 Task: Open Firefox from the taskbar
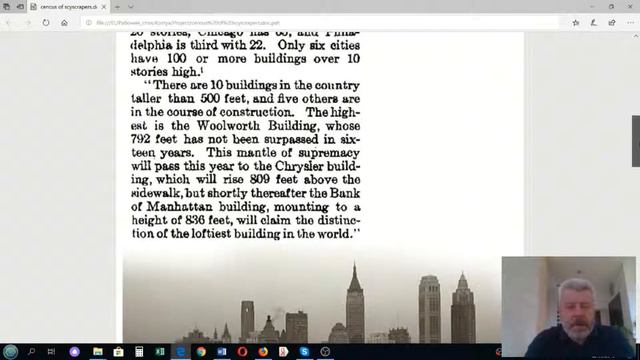[x=263, y=351]
